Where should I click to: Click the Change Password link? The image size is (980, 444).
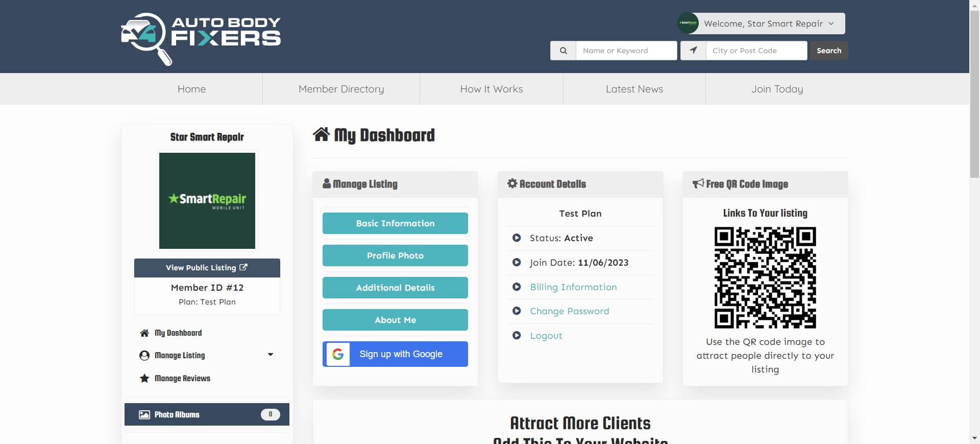pos(569,311)
